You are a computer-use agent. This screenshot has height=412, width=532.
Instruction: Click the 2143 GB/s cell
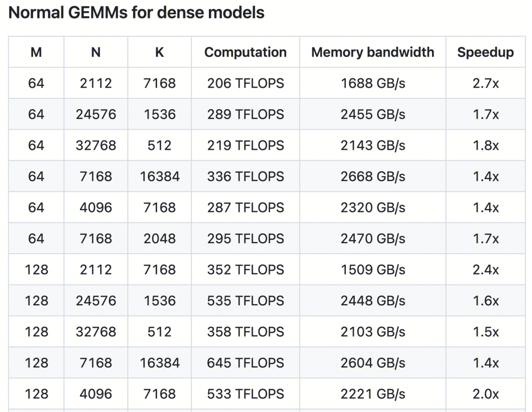point(373,145)
